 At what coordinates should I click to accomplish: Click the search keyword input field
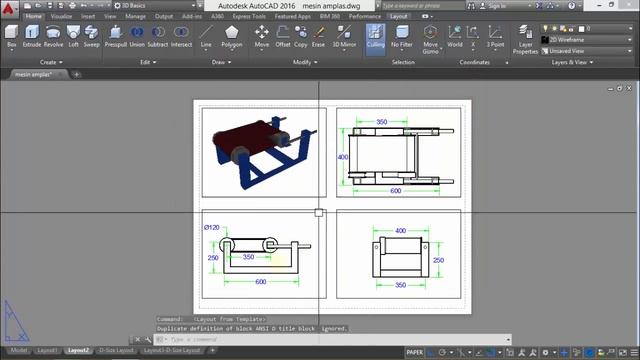(x=422, y=6)
